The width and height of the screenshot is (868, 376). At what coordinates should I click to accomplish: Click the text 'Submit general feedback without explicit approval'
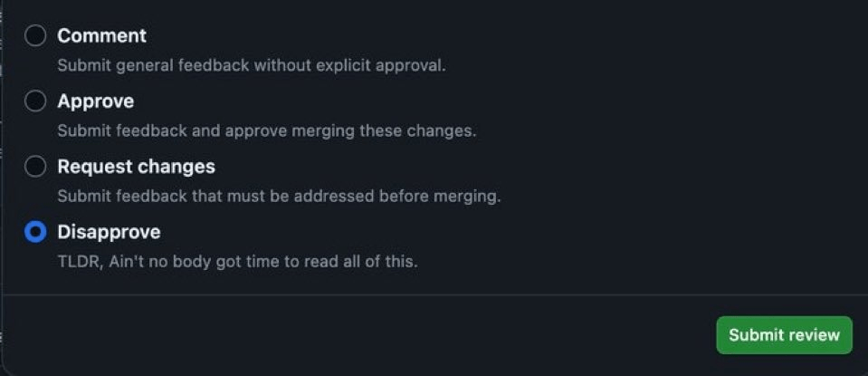[x=252, y=65]
